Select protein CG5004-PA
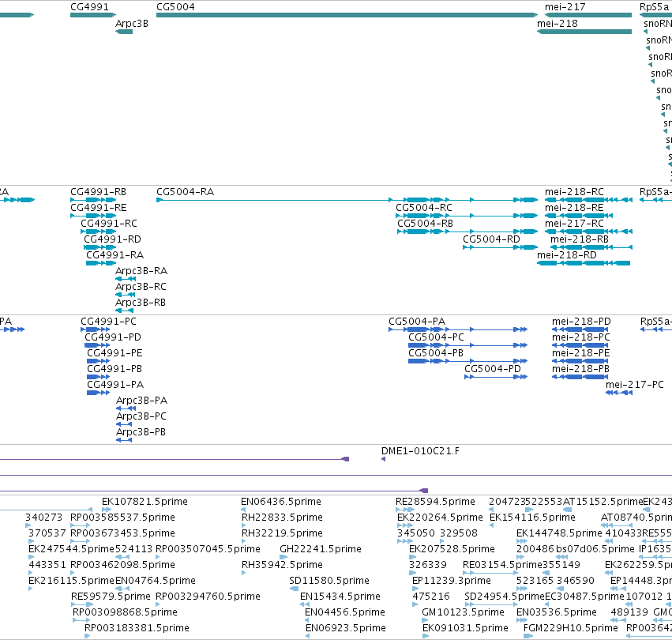This screenshot has height=640, width=672. coord(417,322)
